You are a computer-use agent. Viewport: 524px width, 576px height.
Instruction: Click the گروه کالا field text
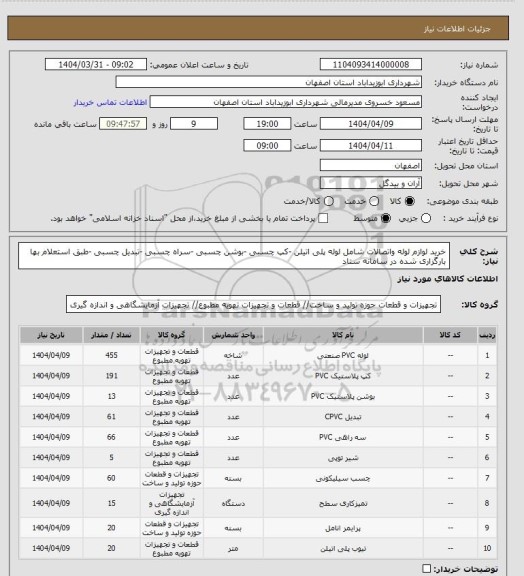(254, 305)
